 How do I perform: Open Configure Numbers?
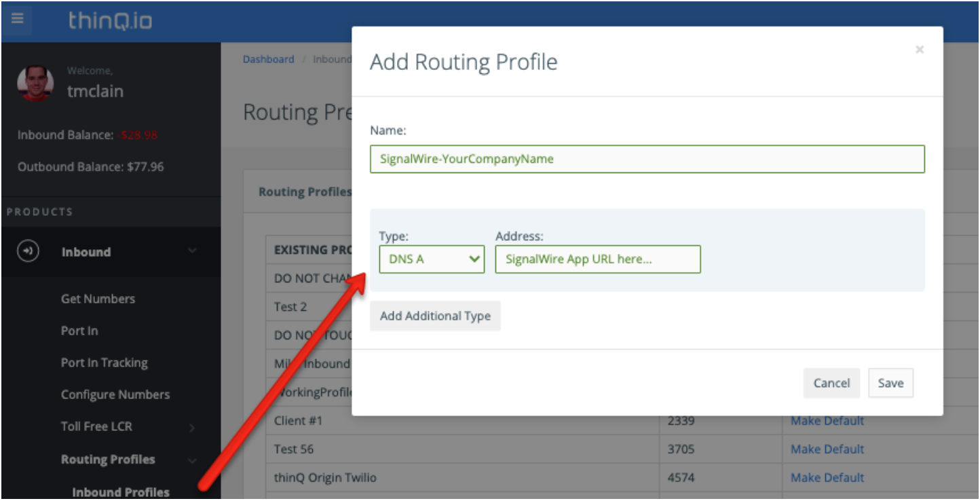click(x=117, y=394)
